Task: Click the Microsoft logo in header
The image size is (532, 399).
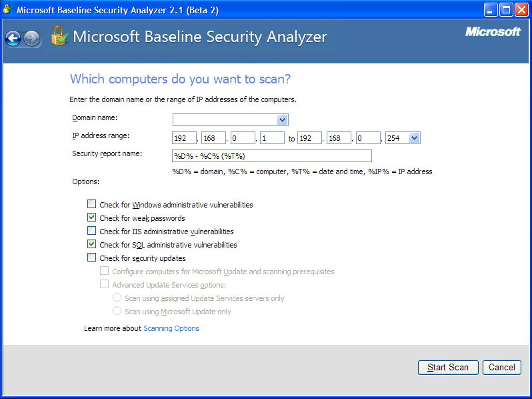Action: click(493, 32)
